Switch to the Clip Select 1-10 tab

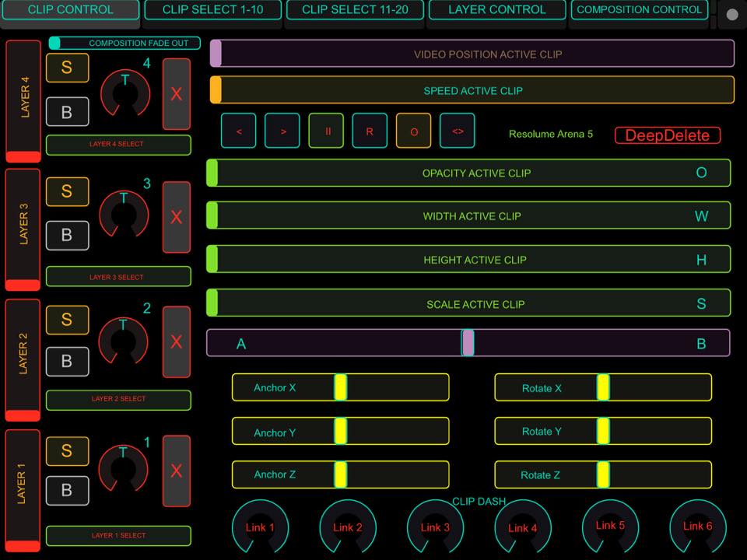point(212,10)
